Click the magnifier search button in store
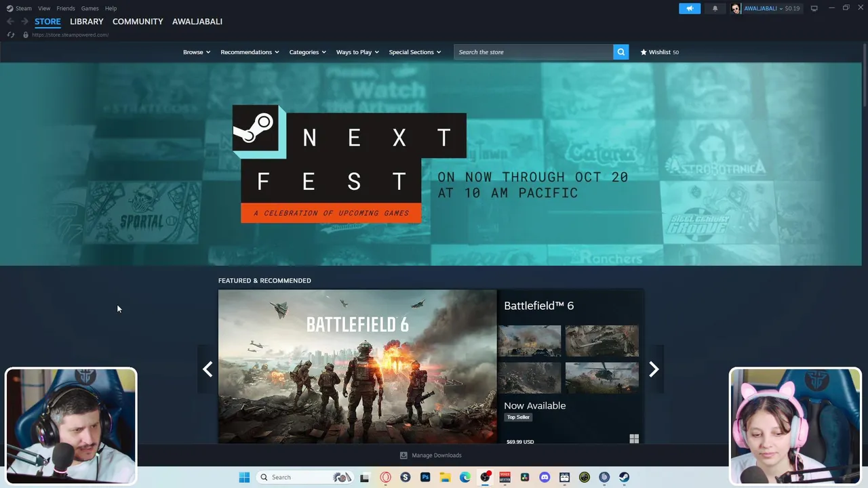Screen dimensions: 868x488 (x=620, y=52)
